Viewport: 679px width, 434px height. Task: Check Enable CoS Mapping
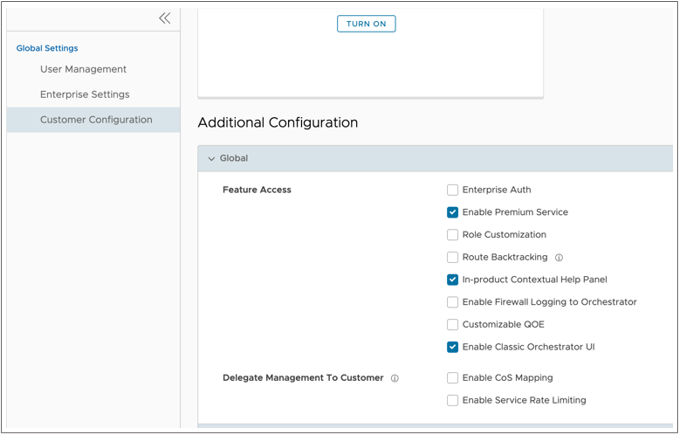453,378
